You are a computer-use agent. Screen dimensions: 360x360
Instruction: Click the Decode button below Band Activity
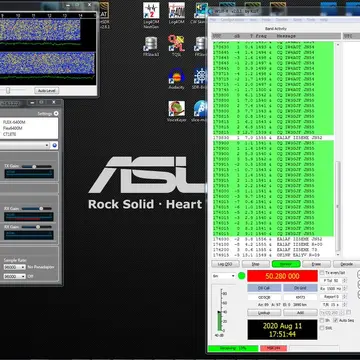point(346,264)
